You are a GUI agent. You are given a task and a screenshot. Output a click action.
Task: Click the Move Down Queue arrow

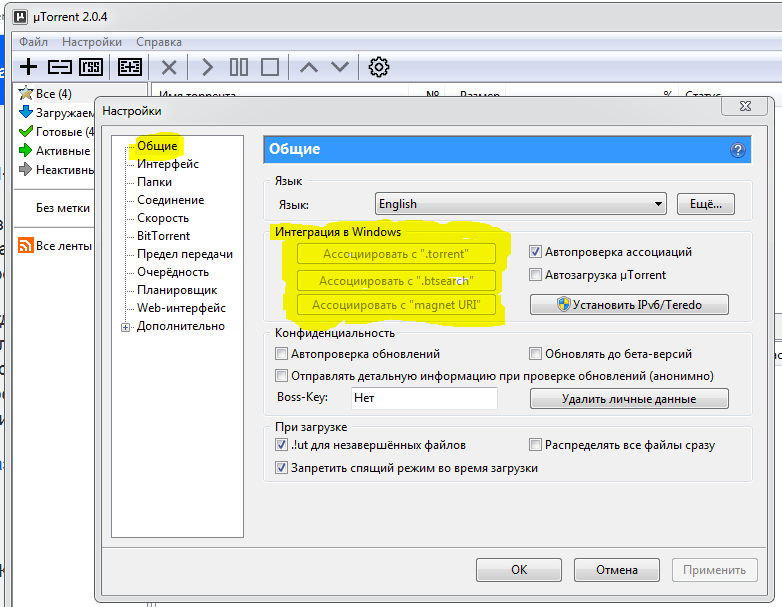pos(340,67)
